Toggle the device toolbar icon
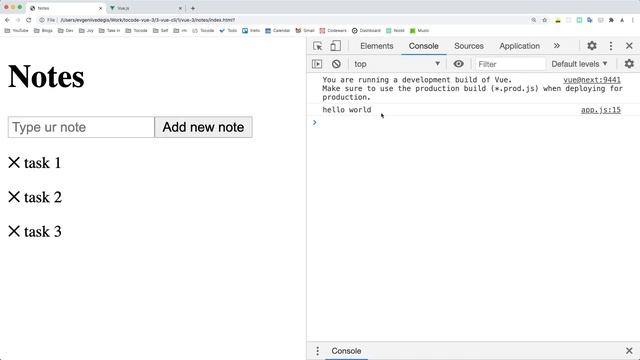 335,46
